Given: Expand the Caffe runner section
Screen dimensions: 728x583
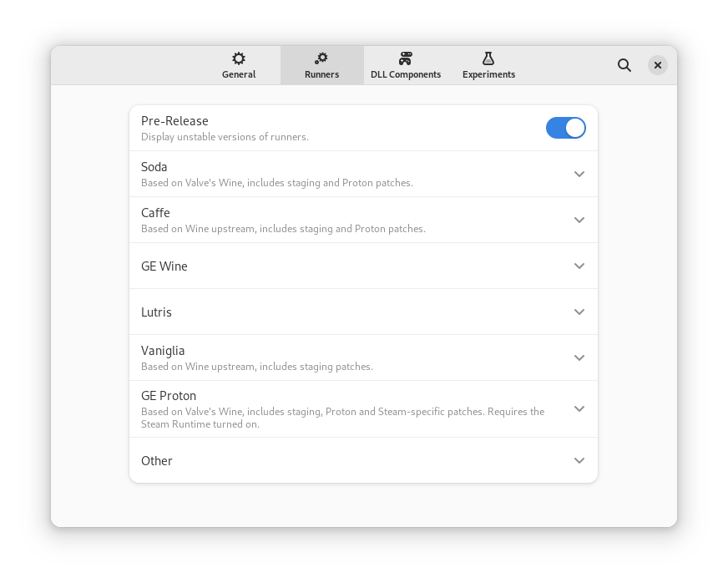Looking at the screenshot, I should [579, 220].
